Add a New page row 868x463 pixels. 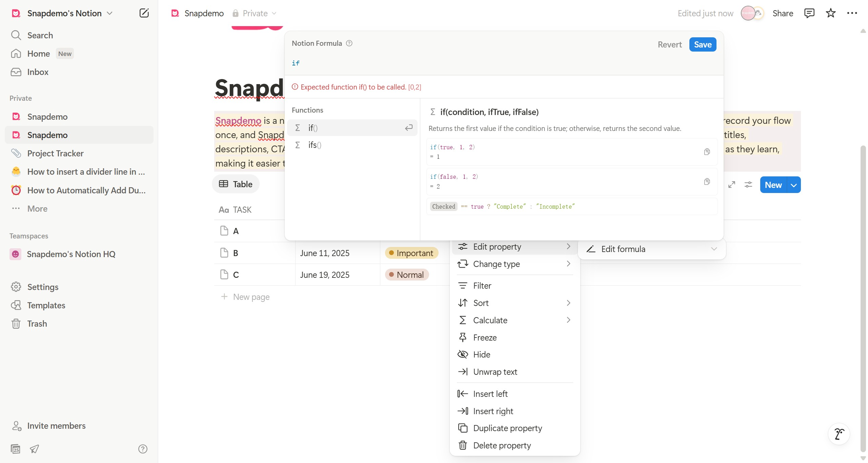click(245, 297)
